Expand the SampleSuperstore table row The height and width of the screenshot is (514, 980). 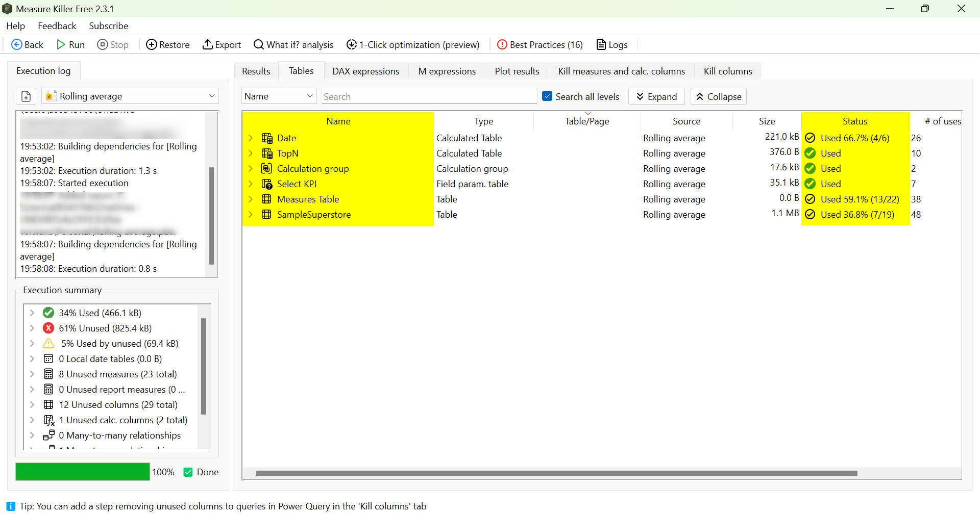(x=251, y=215)
